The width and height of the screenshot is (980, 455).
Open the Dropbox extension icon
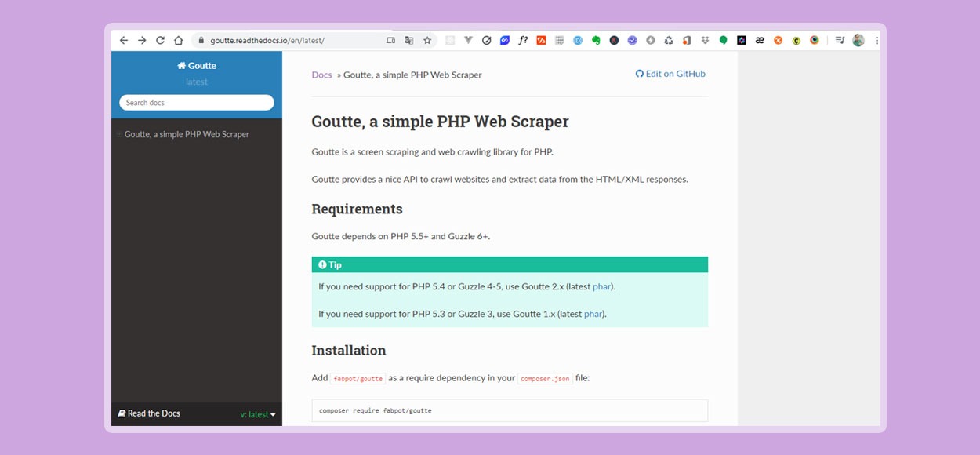[705, 40]
